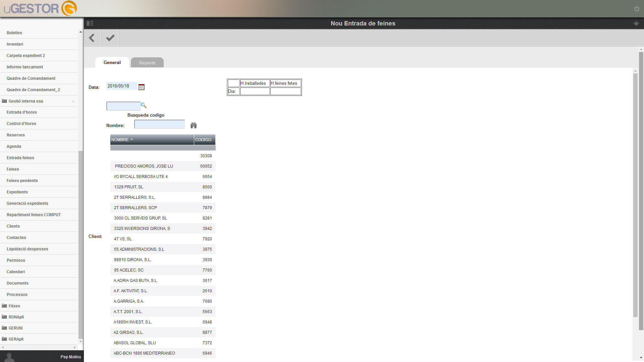Click the sidebar vertical scrollbar

80,245
